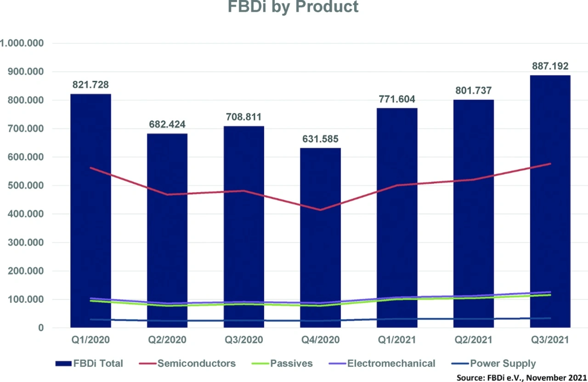
Task: Select the Q2/2020 bar
Action: tap(167, 230)
